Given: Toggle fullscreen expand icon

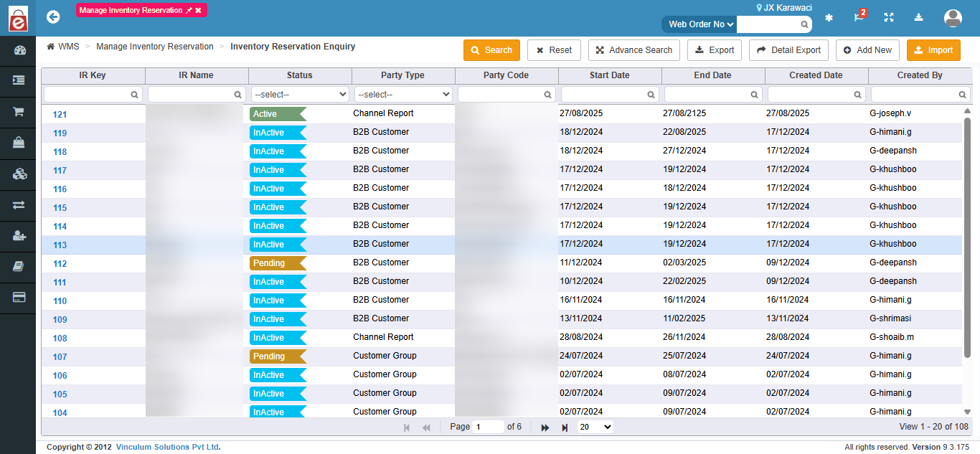Looking at the screenshot, I should click(889, 18).
